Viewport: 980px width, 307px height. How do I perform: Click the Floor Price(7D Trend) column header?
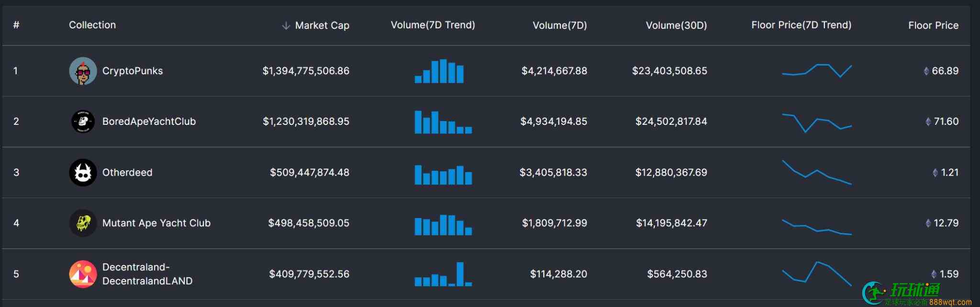(801, 25)
